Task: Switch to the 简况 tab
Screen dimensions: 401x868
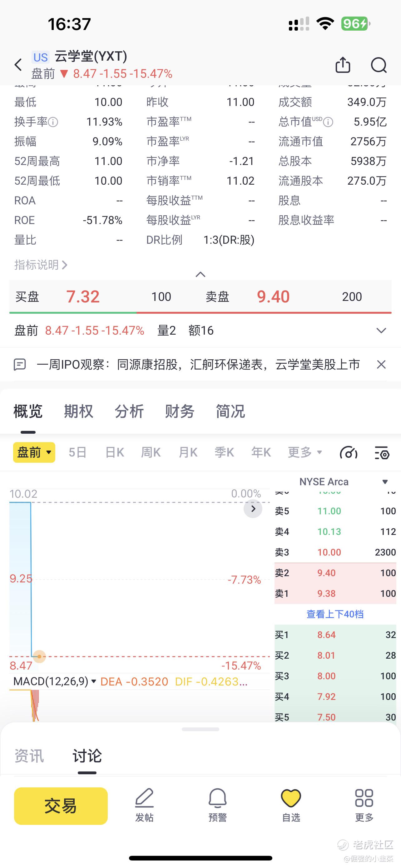Action: [230, 412]
